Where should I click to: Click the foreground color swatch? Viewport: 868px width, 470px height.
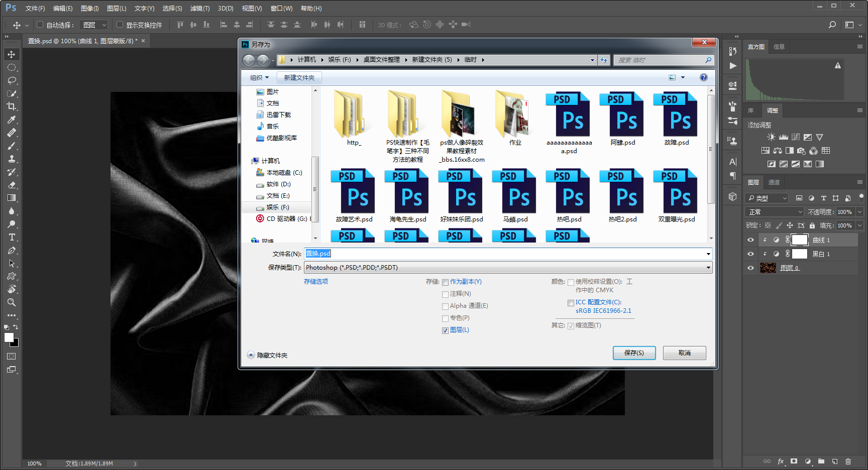click(x=9, y=338)
